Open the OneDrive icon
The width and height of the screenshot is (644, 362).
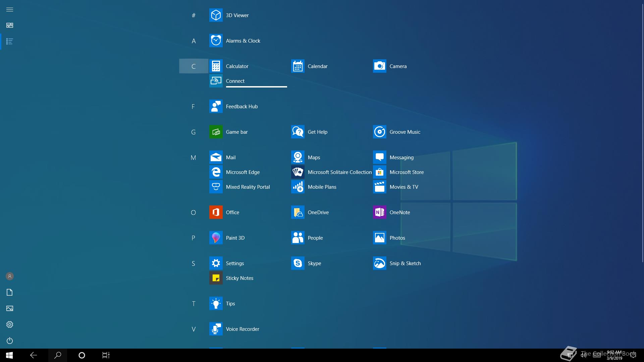click(x=298, y=212)
